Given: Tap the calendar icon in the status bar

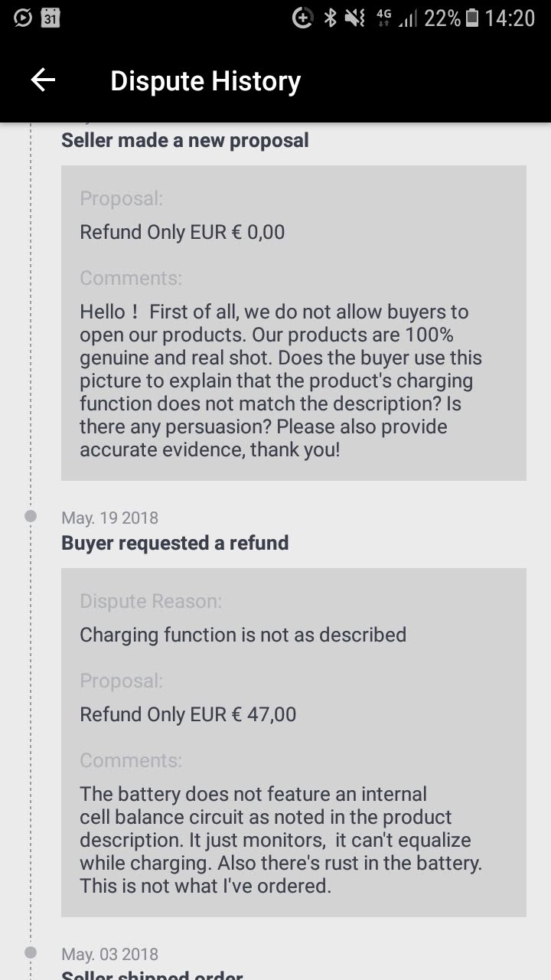Looking at the screenshot, I should click(51, 18).
